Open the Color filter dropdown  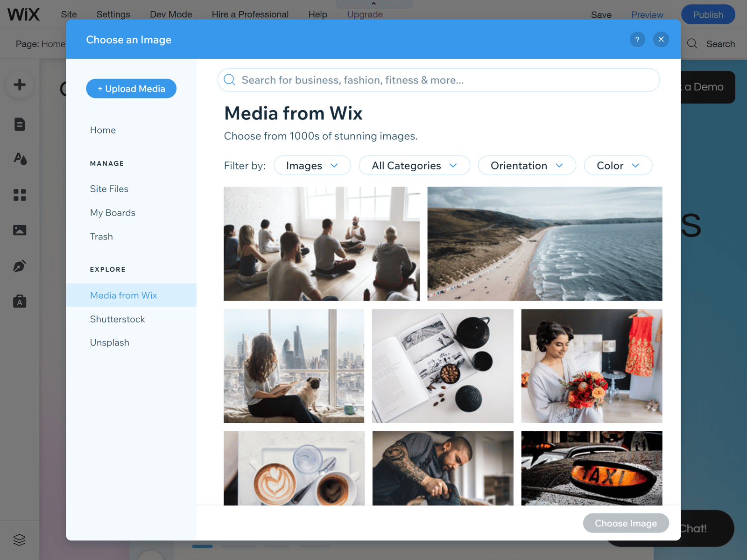pyautogui.click(x=618, y=166)
